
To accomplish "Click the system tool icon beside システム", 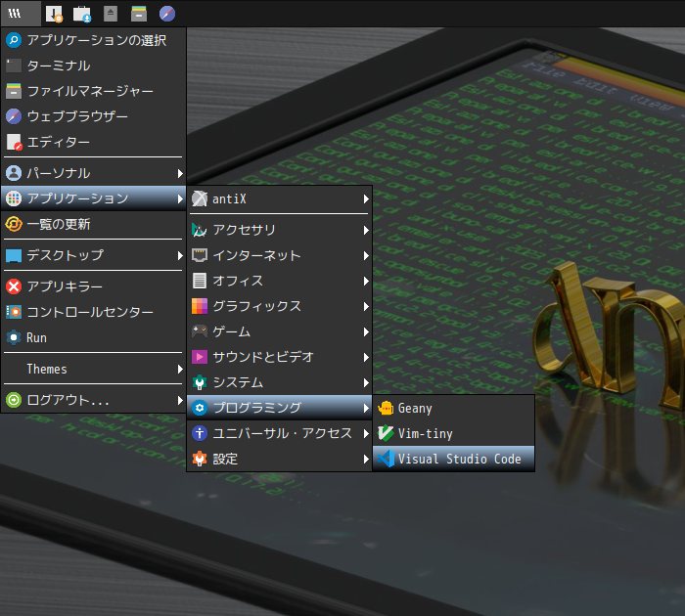I will pos(200,382).
